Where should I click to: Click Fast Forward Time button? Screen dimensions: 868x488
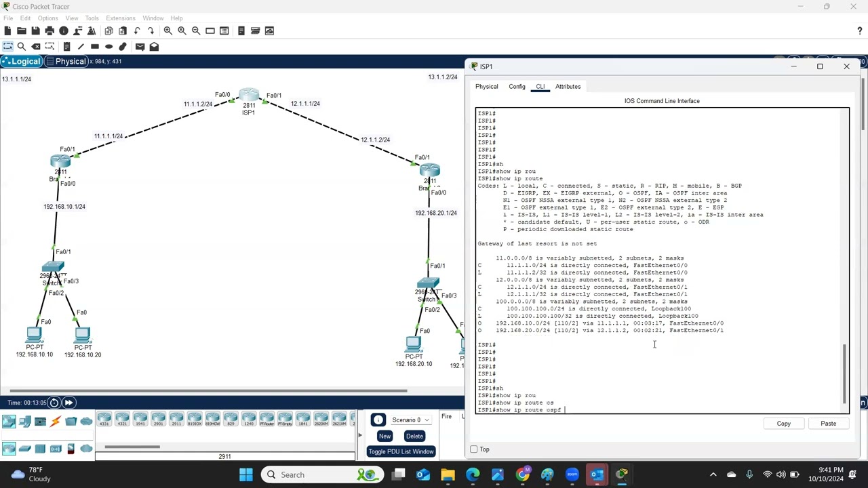point(68,403)
